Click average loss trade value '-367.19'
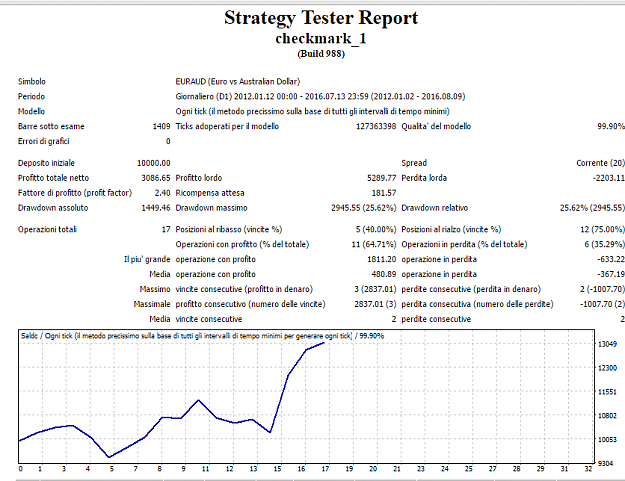 pyautogui.click(x=611, y=274)
